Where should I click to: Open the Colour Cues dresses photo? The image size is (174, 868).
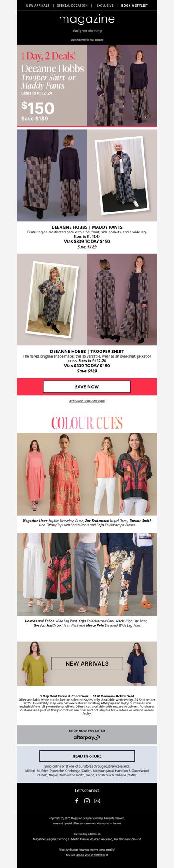[87, 474]
